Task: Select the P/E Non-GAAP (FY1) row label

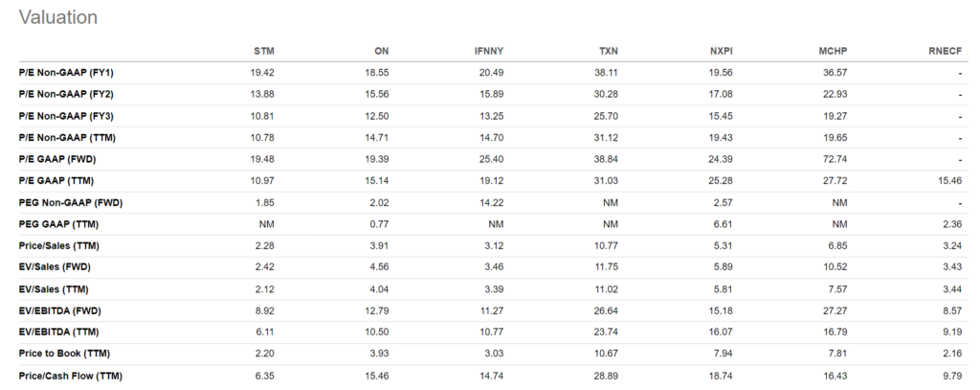Action: (67, 72)
